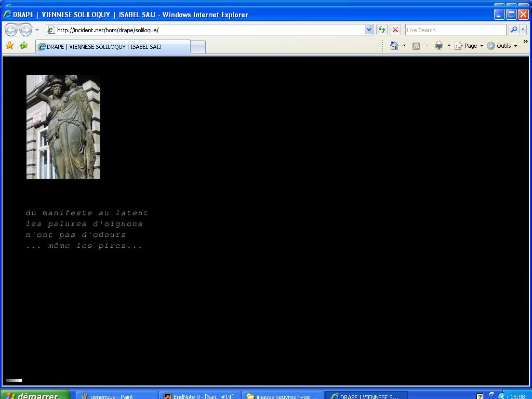Open a new blank tab

coord(198,47)
